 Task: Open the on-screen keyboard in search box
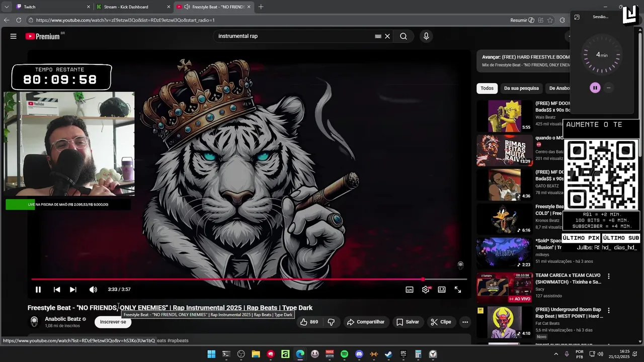click(x=378, y=36)
